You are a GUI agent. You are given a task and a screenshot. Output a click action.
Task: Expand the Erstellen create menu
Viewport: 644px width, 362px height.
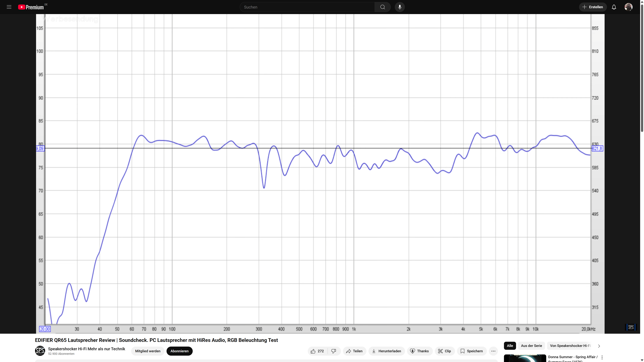point(593,7)
